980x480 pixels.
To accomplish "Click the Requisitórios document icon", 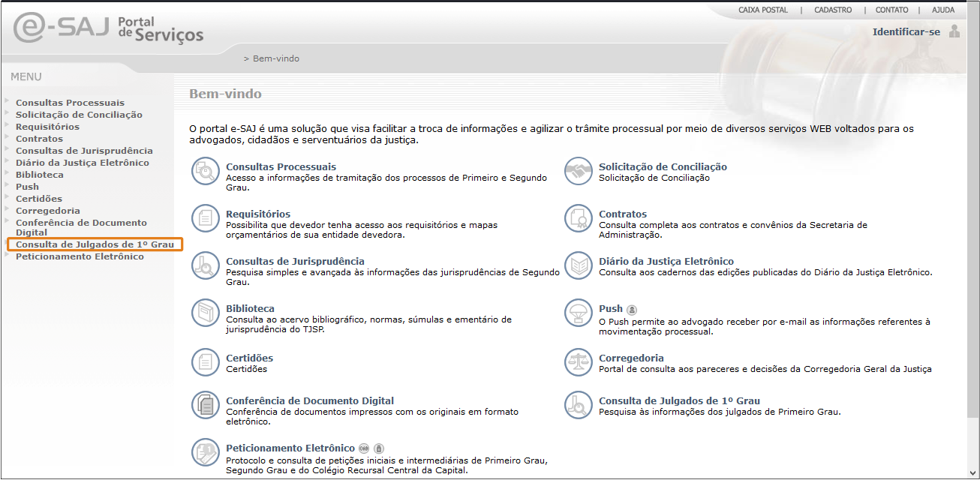I will 204,219.
